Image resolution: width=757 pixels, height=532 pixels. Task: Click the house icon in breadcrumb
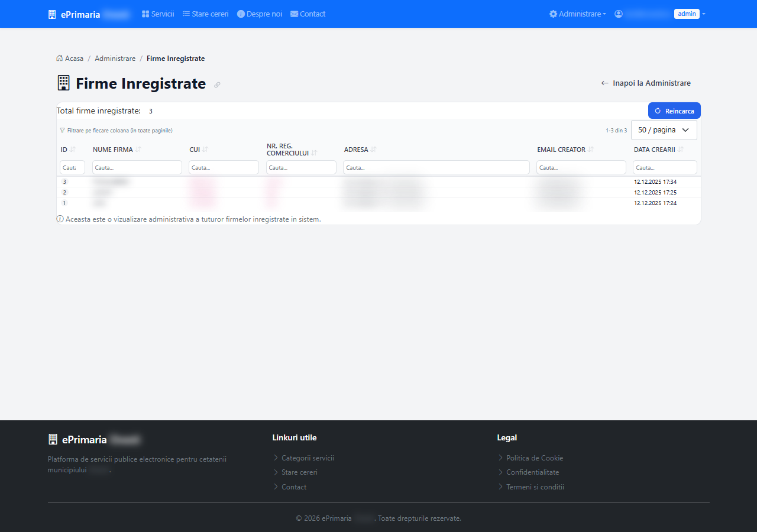coord(60,58)
